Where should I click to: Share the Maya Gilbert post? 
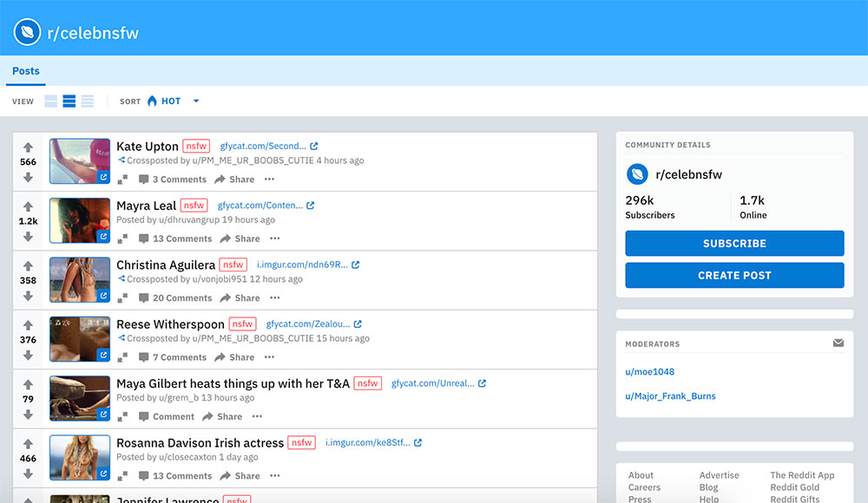click(x=222, y=416)
